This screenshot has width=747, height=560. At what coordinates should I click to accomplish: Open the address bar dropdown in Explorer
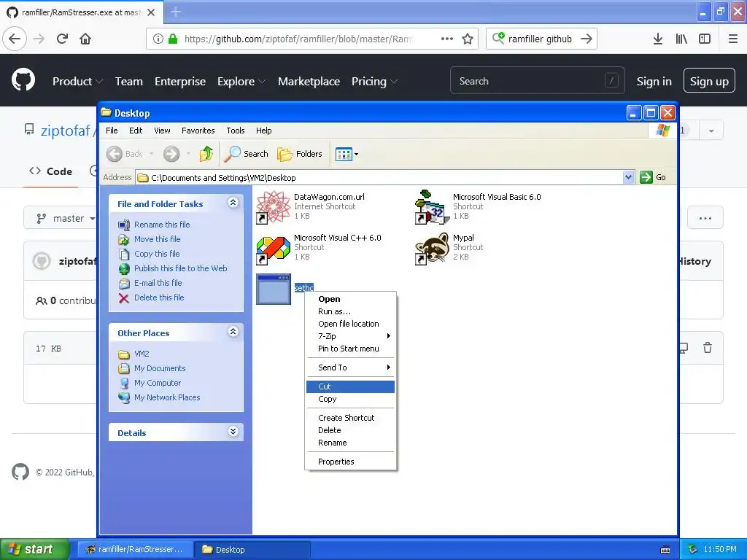(628, 177)
